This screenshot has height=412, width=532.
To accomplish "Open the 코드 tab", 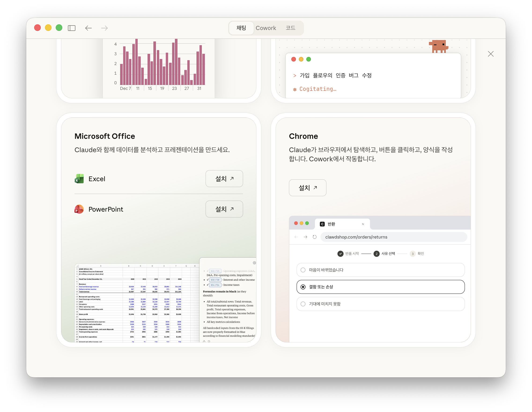I will point(290,28).
